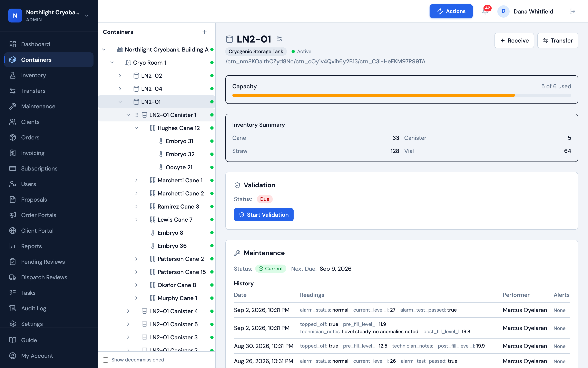Select LN2-01 Canister 5 tree row
588x368 pixels.
(x=157, y=324)
